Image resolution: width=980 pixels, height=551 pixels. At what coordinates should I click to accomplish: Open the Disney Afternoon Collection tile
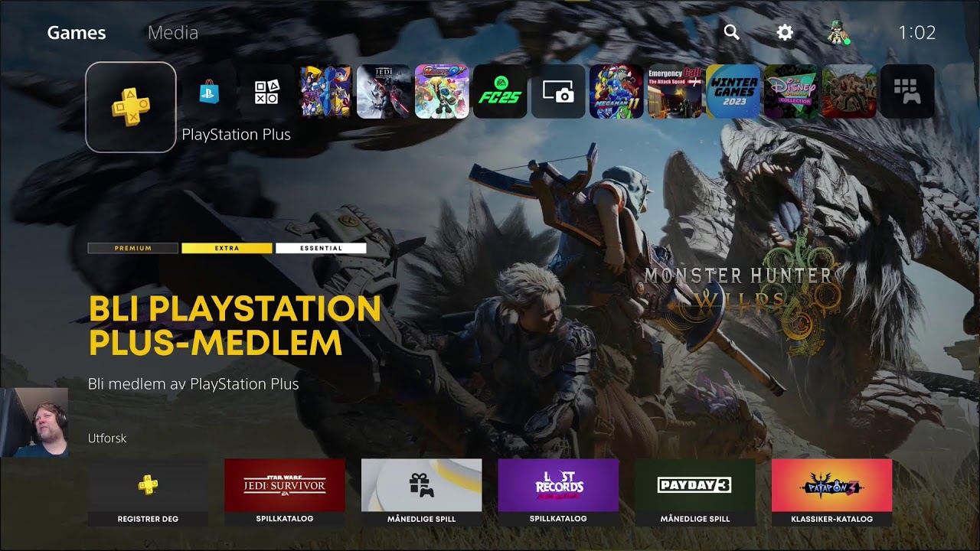pyautogui.click(x=791, y=92)
